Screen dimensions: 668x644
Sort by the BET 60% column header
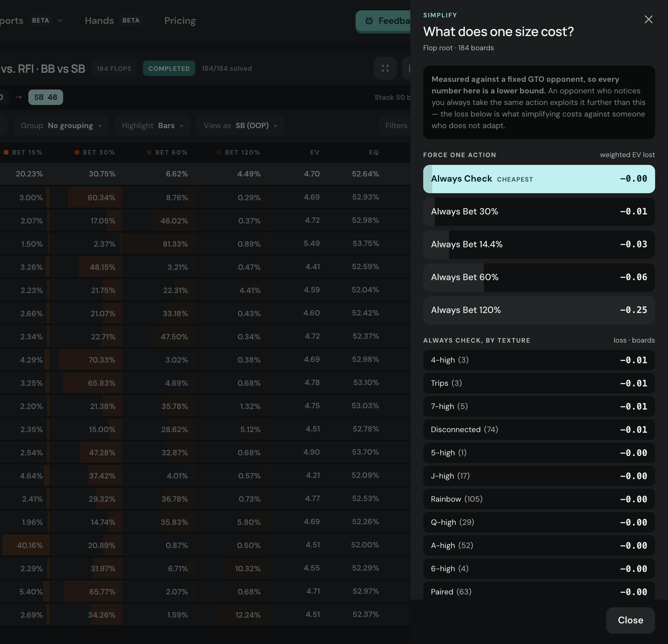click(x=167, y=152)
